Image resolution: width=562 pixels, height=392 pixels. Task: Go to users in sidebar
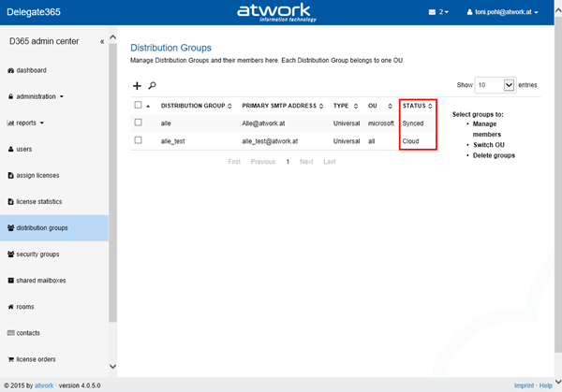26,149
